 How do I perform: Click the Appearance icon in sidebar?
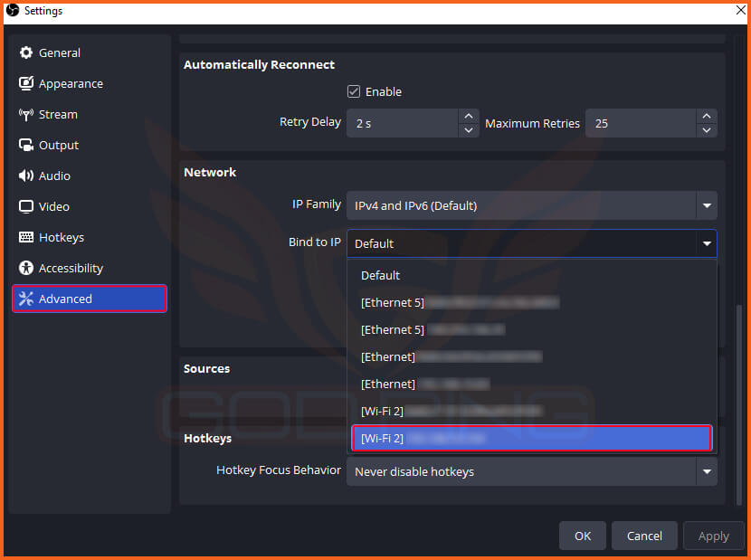point(26,84)
